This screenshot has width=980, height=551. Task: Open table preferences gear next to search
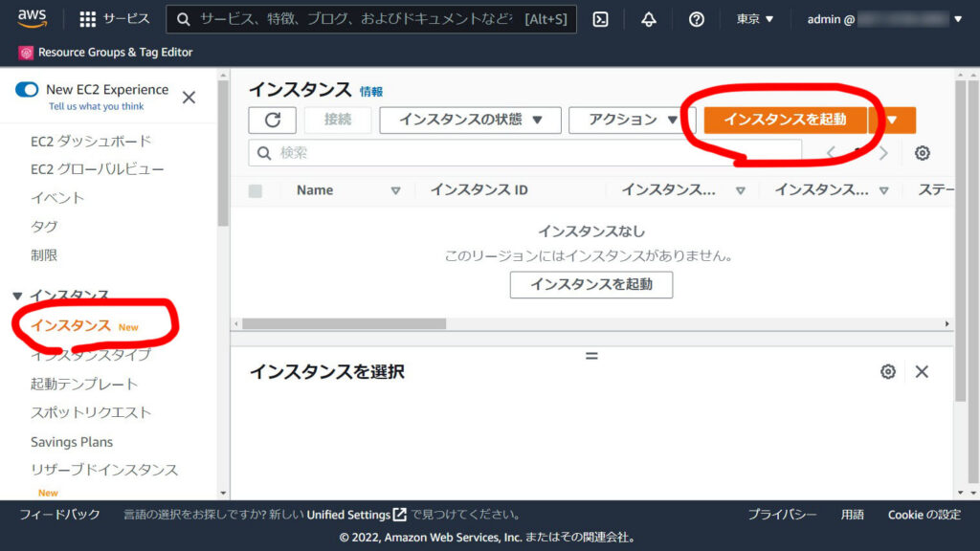[922, 153]
